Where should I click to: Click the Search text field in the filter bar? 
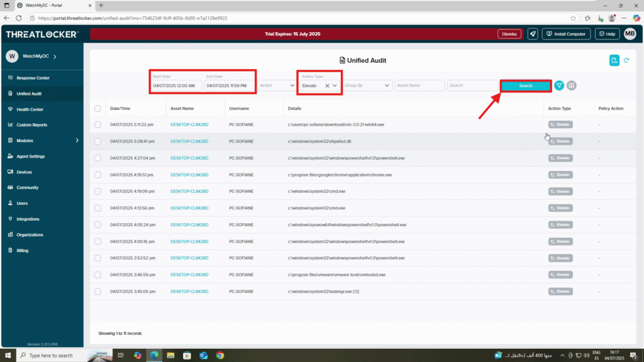[472, 85]
